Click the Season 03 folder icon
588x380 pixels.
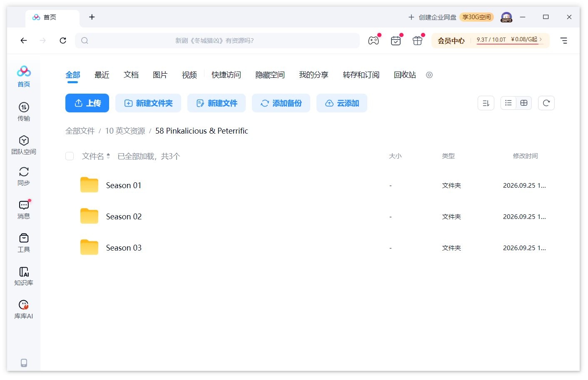coord(89,247)
